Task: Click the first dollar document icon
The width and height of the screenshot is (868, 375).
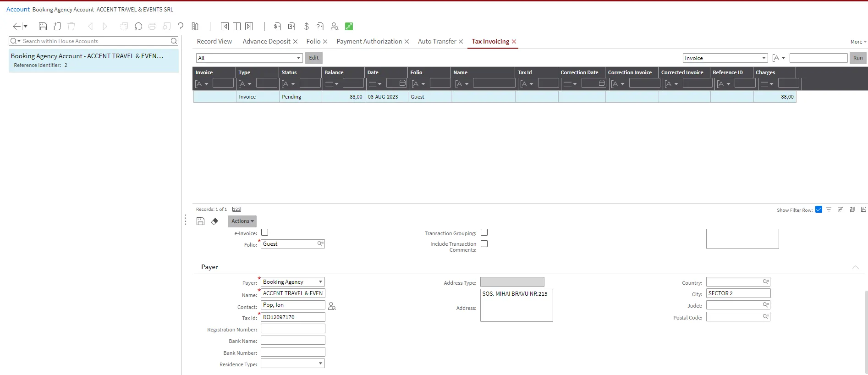Action: click(x=277, y=27)
